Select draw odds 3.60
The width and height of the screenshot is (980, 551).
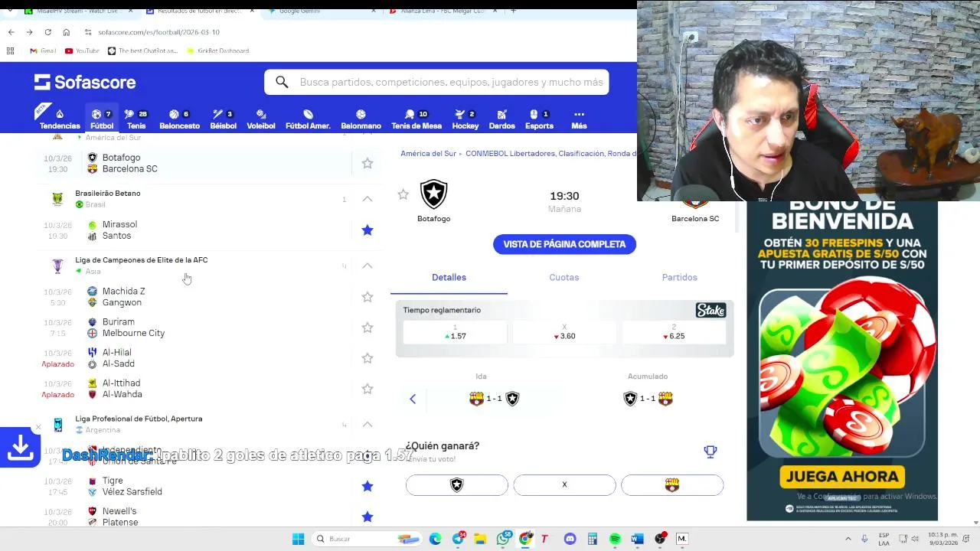pos(564,332)
